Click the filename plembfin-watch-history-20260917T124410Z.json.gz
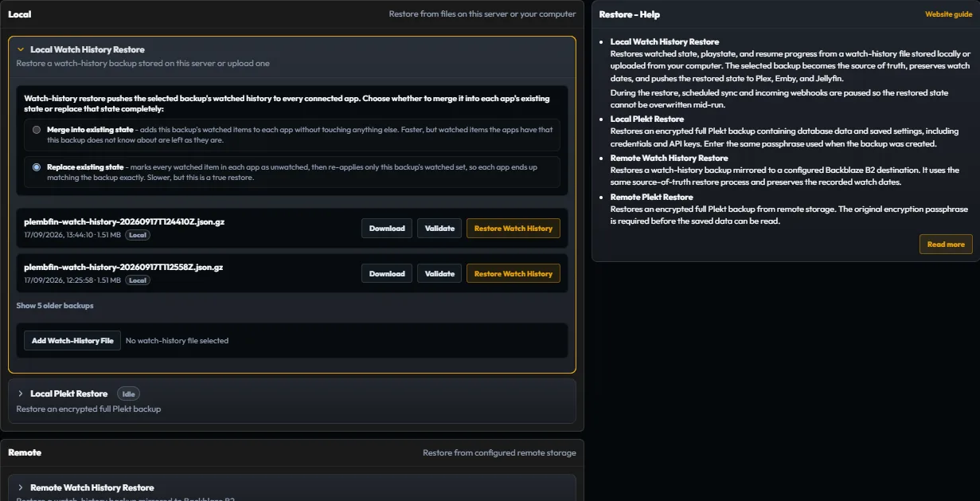 124,222
